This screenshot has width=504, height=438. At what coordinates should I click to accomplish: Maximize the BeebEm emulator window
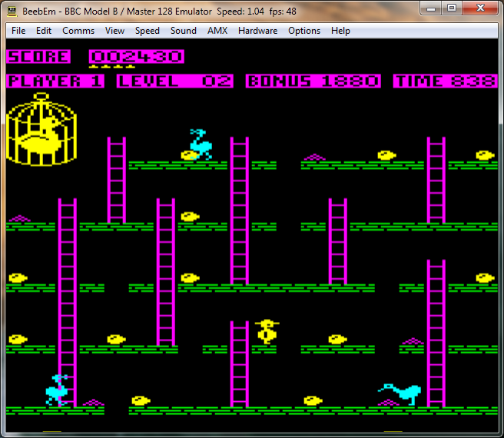click(452, 8)
